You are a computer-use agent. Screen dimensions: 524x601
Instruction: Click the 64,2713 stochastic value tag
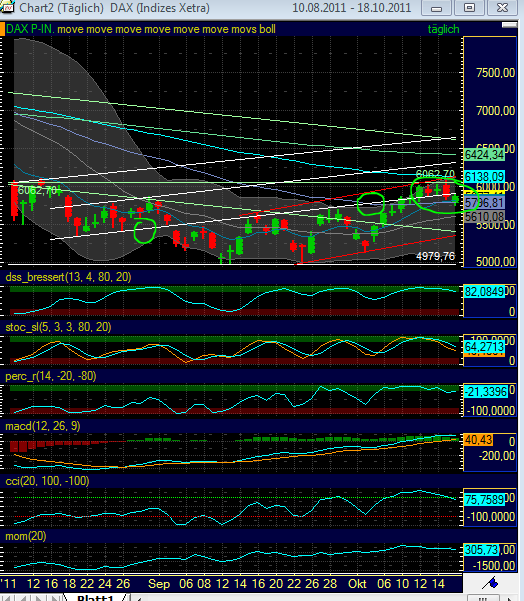pos(484,347)
